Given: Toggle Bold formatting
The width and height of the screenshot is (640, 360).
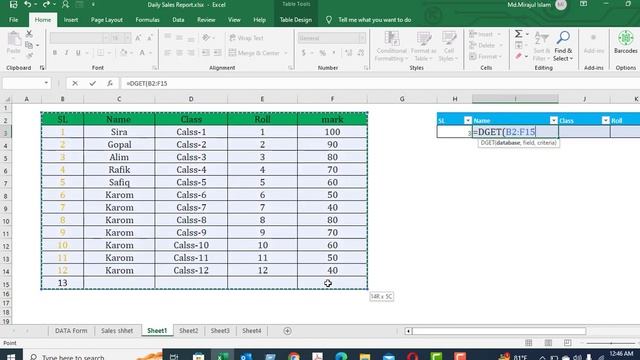Looking at the screenshot, I should click(x=55, y=53).
